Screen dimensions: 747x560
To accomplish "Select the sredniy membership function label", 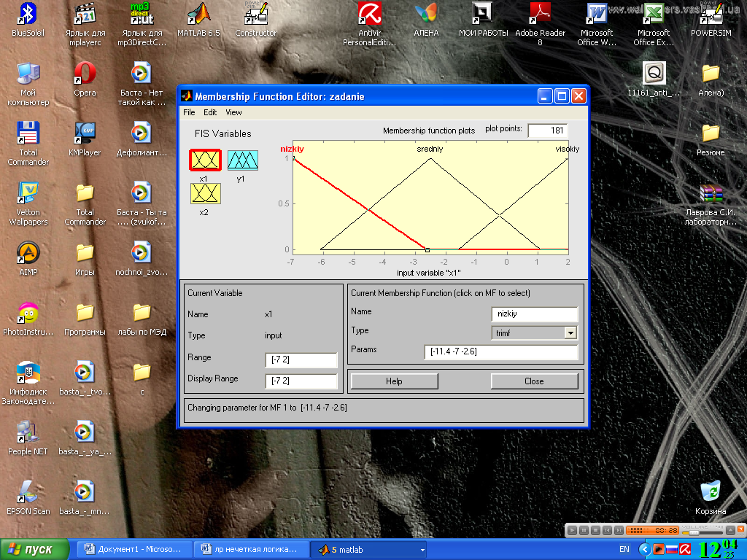I will coord(430,149).
